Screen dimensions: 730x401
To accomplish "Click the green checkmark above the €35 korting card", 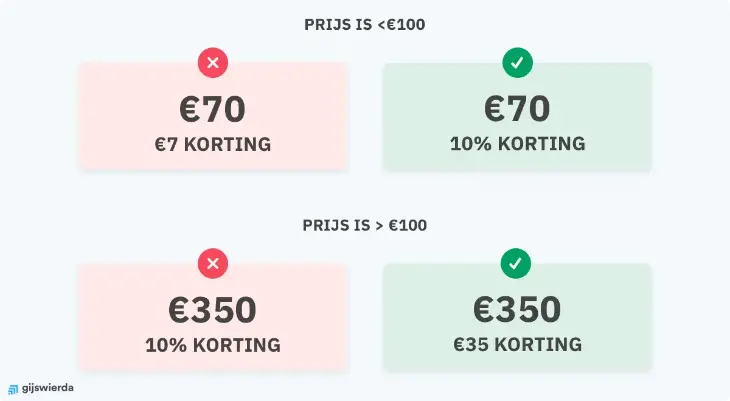I will tap(517, 264).
